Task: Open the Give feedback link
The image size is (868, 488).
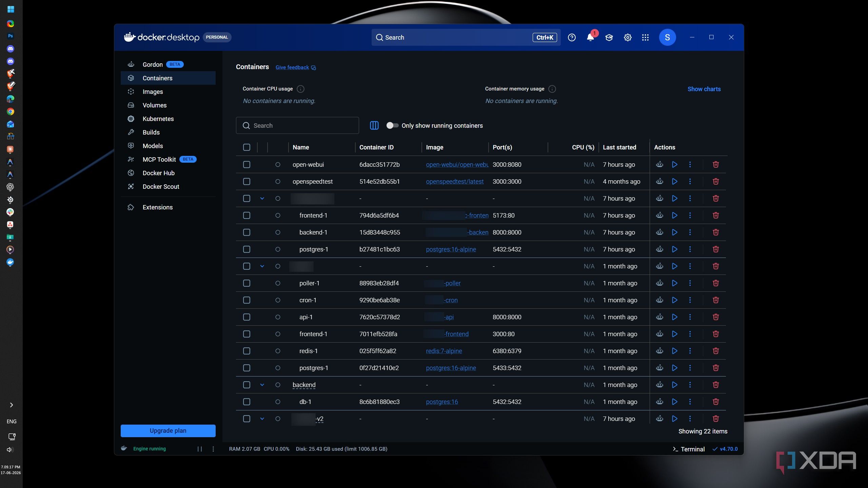Action: pos(296,67)
